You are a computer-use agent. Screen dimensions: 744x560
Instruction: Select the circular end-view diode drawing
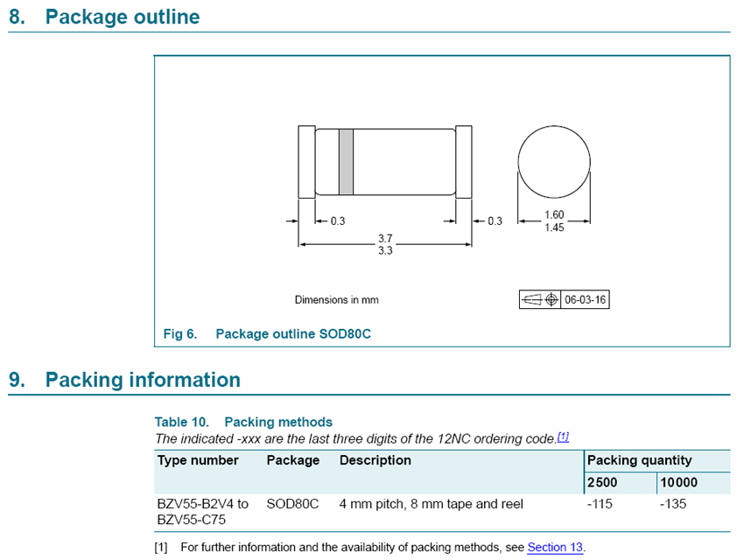(x=553, y=163)
